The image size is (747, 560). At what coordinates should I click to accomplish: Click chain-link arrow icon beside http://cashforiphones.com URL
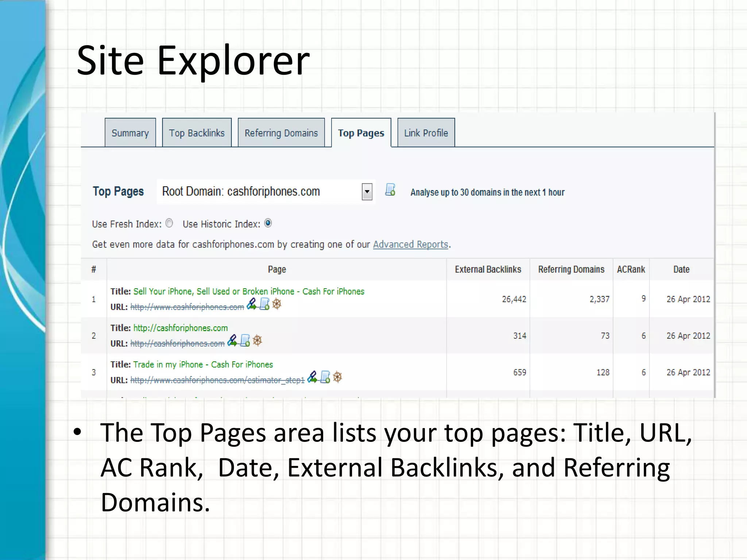[x=232, y=341]
